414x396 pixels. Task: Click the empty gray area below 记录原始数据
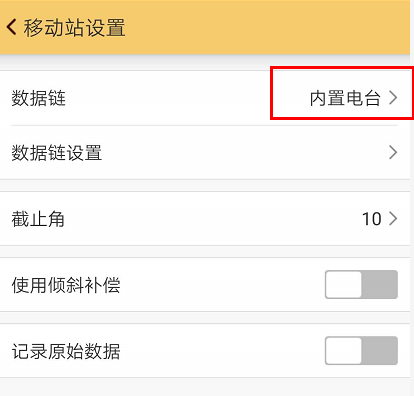pyautogui.click(x=205, y=387)
